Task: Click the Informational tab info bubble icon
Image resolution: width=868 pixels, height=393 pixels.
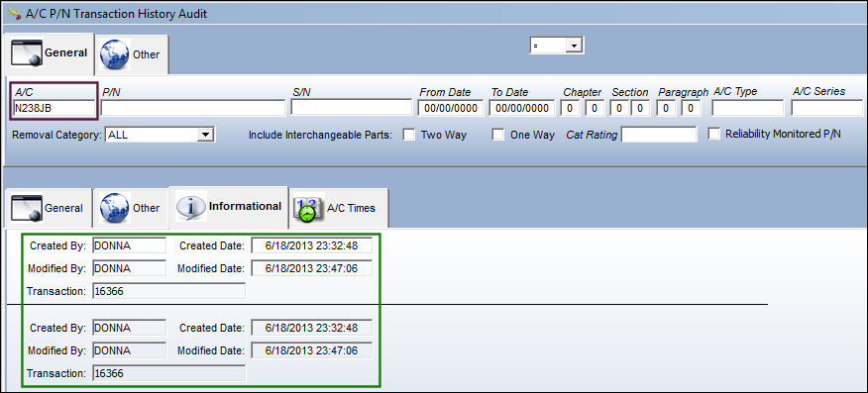Action: click(191, 206)
